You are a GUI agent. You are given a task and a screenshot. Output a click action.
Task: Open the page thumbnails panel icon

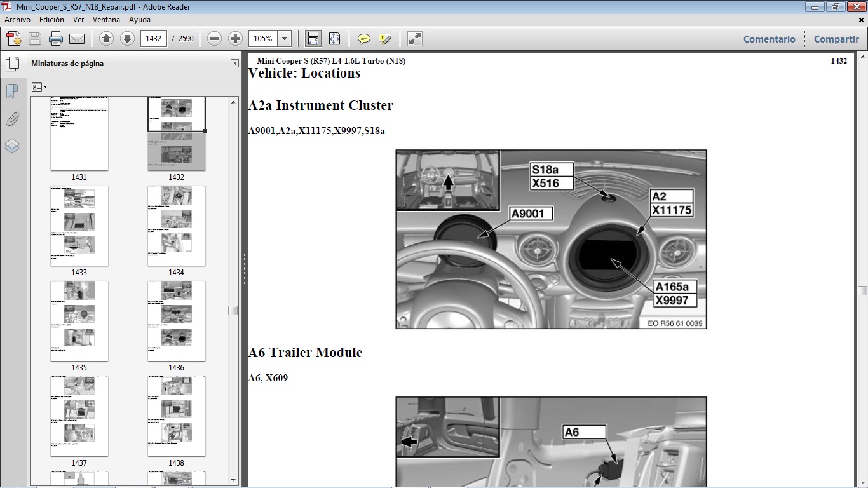coord(12,64)
